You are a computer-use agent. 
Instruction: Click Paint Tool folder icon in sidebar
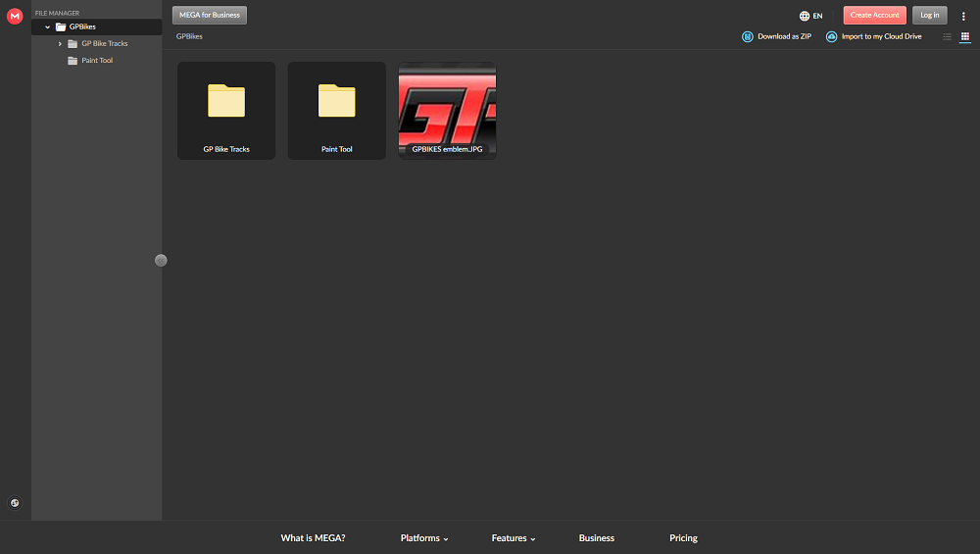tap(73, 61)
